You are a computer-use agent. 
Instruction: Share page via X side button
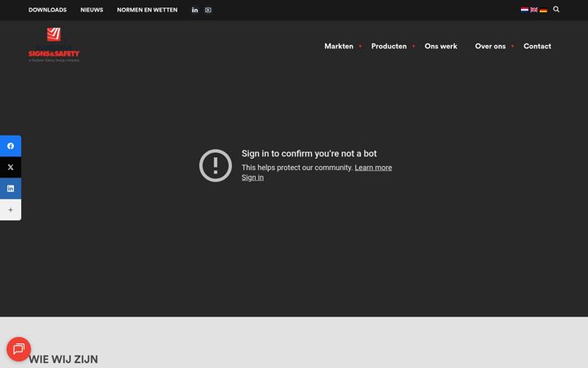pos(11,167)
